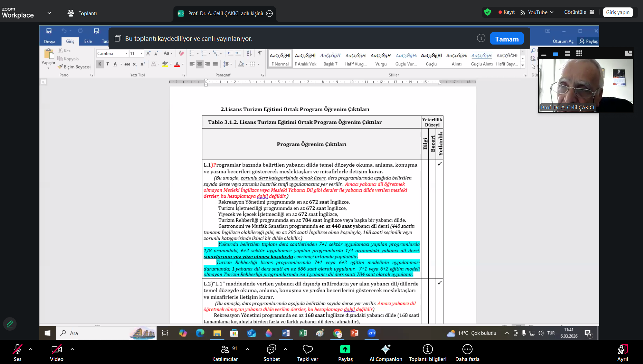Turn on camera with Video button

pos(56,349)
